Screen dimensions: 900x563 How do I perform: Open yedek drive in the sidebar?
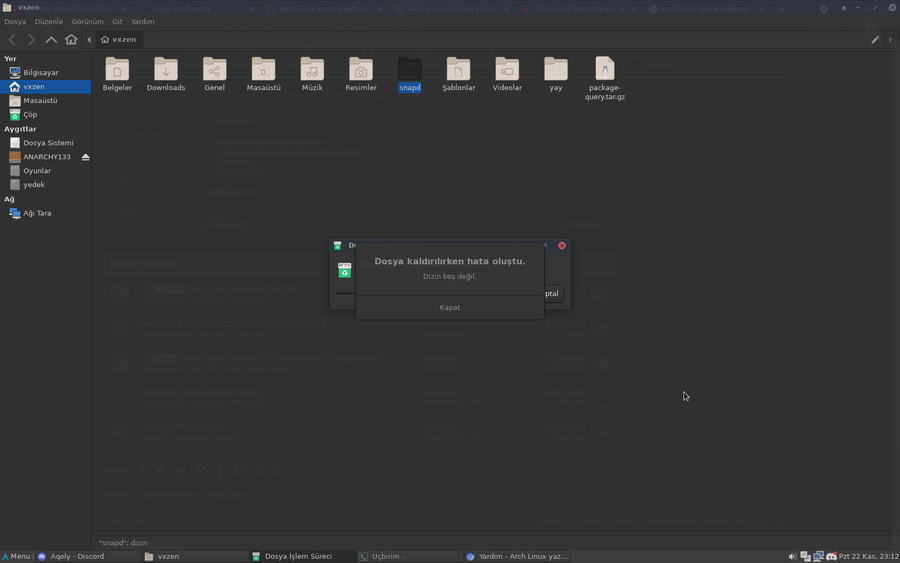[45, 185]
